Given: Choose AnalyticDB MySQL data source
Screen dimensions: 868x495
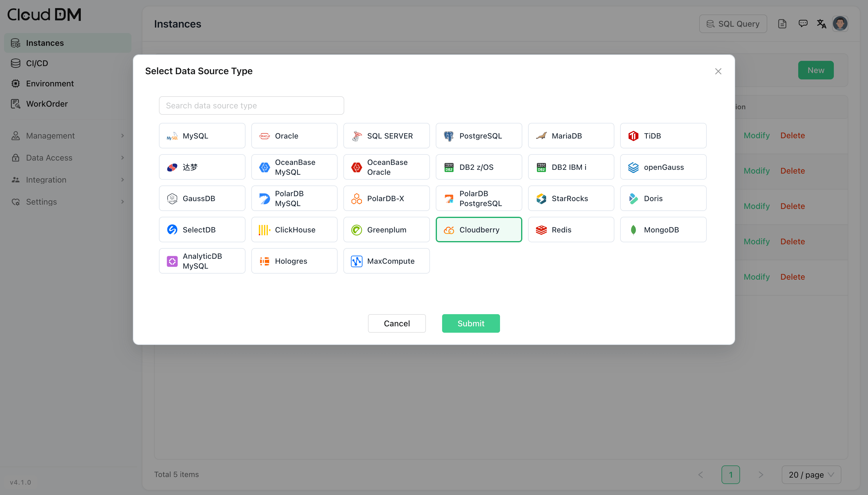Looking at the screenshot, I should 202,261.
